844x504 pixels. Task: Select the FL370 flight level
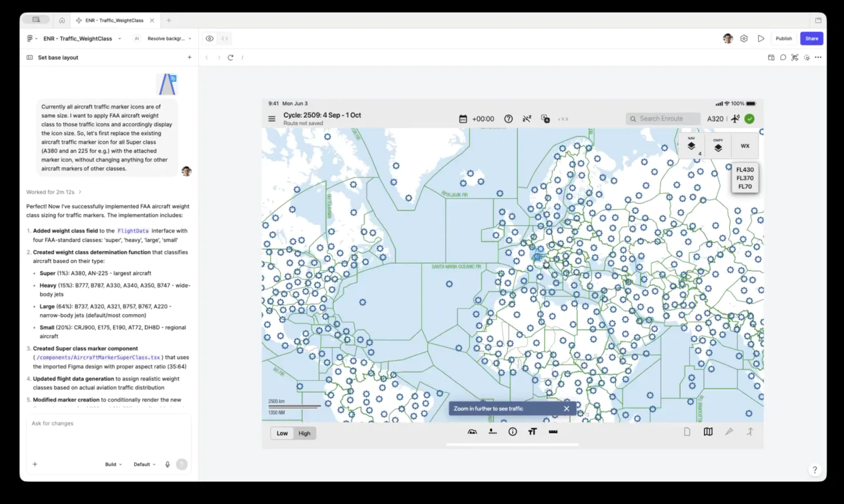tap(745, 178)
